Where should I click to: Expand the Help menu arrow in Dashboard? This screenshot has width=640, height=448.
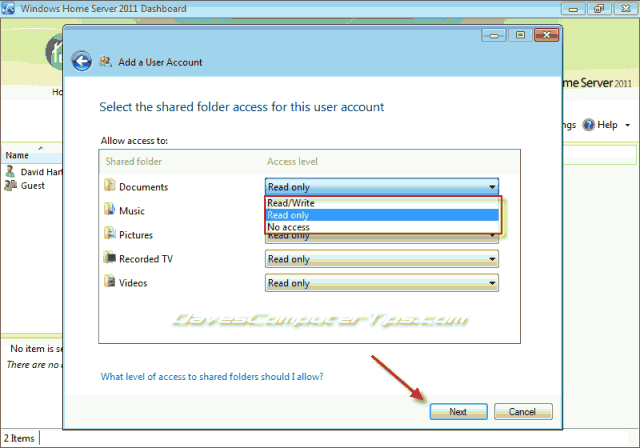pyautogui.click(x=628, y=125)
